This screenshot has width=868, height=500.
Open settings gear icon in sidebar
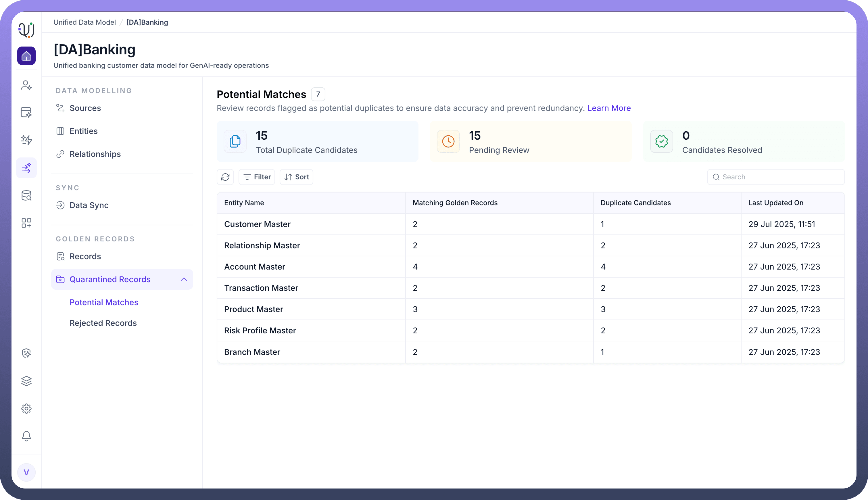pyautogui.click(x=26, y=409)
